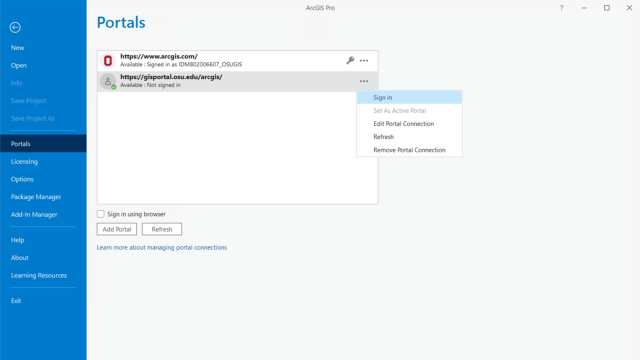Click the red O logo of arcgis.com portal
This screenshot has height=360, width=640.
(108, 61)
